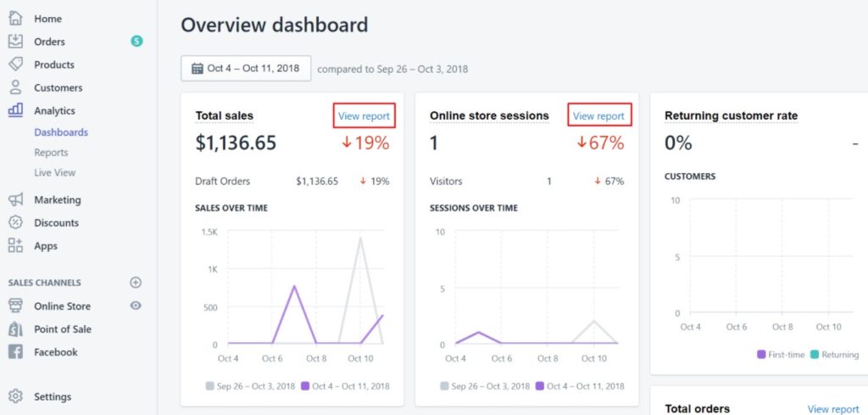Screen dimensions: 868x415
Task: Click purple Oct 4 – Oct 11 swatch in sessions legend
Action: click(x=540, y=386)
